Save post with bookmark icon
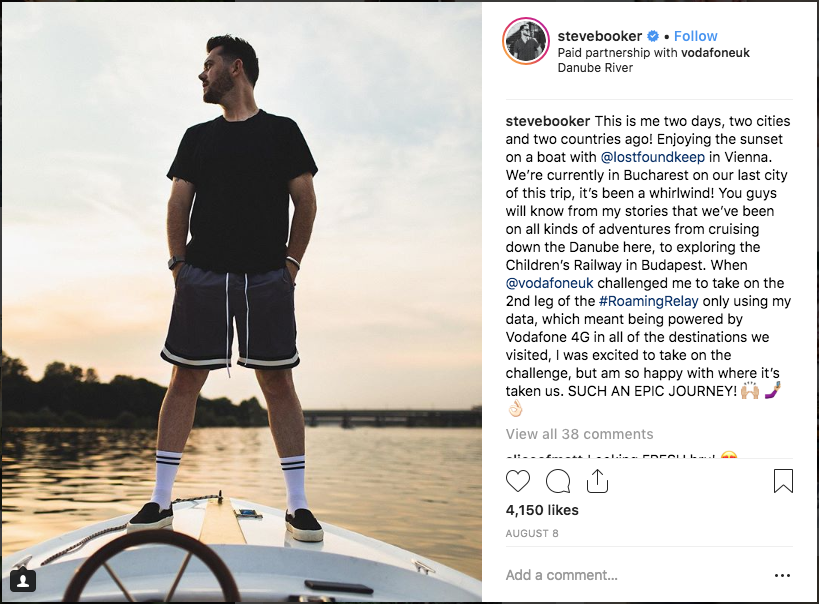 (x=783, y=482)
